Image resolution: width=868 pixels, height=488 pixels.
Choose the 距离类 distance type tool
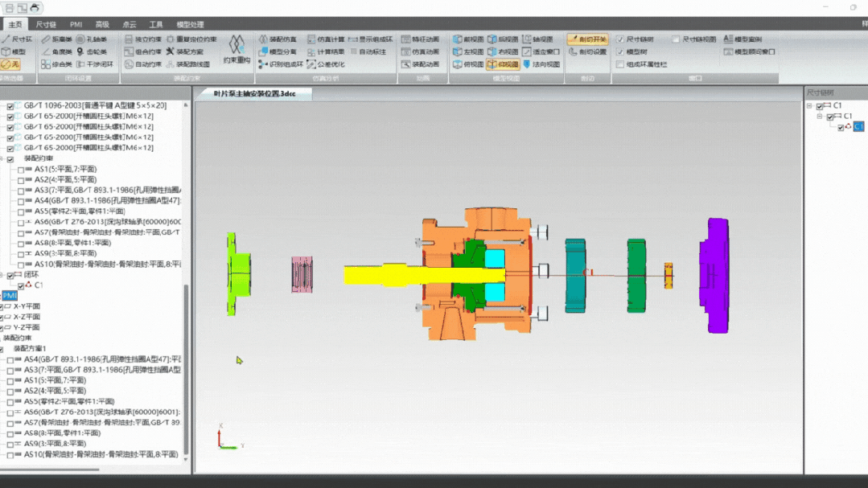pyautogui.click(x=57, y=39)
